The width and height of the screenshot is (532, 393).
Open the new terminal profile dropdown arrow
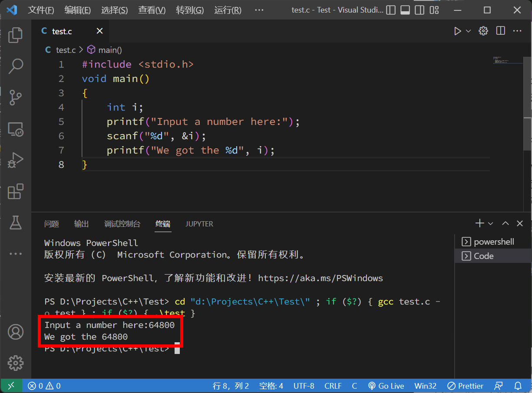point(491,223)
